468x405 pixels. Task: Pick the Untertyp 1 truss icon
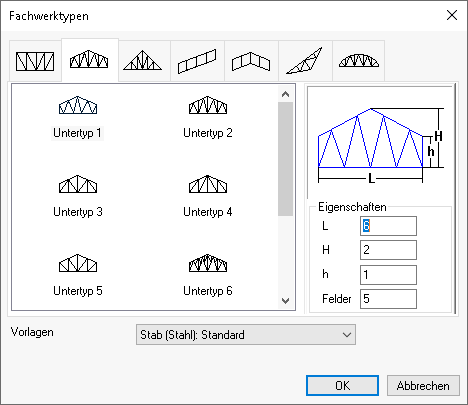tap(78, 105)
